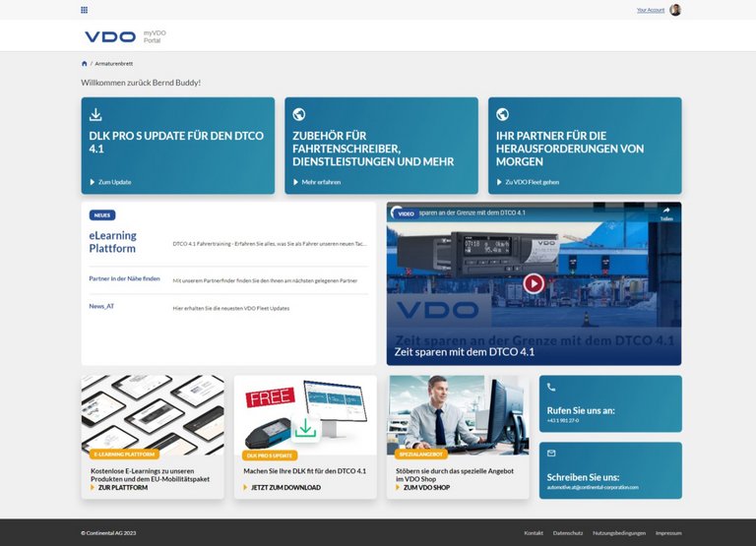Screen dimensions: 756x546
Task: Open the VDO Shop computer thumbnail
Action: point(458,413)
